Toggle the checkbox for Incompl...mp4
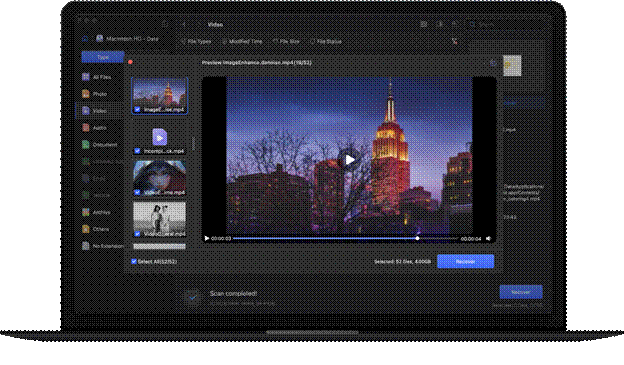Image resolution: width=624 pixels, height=365 pixels. 137,151
